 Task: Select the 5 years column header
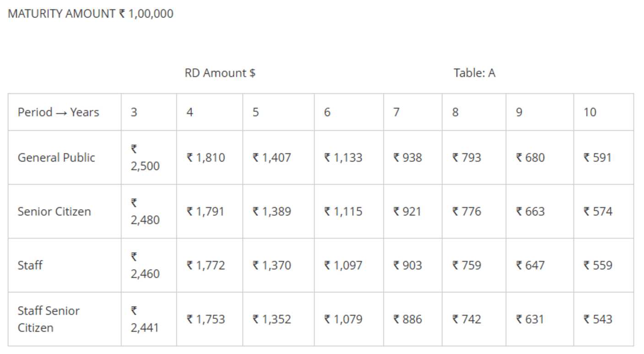[x=255, y=112]
